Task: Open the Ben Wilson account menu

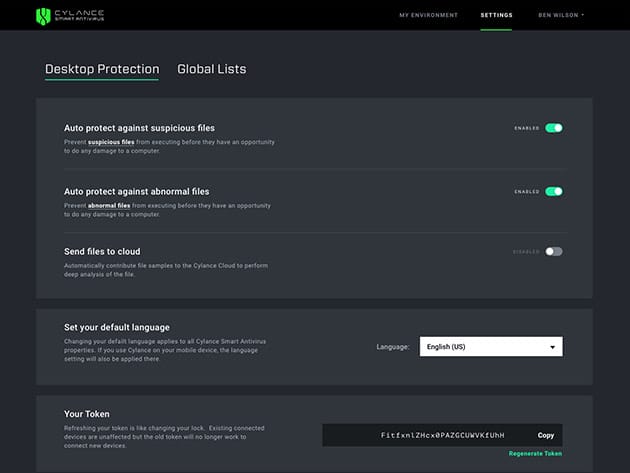Action: [x=561, y=15]
